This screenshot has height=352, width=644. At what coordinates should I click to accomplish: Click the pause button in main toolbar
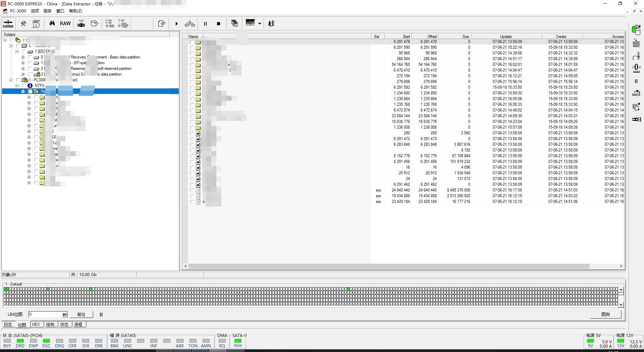tap(205, 24)
